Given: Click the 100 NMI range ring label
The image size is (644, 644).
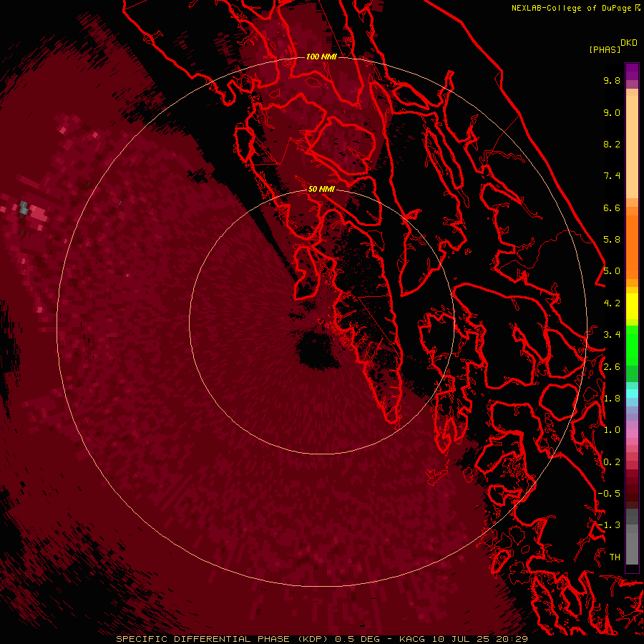Looking at the screenshot, I should tap(321, 57).
